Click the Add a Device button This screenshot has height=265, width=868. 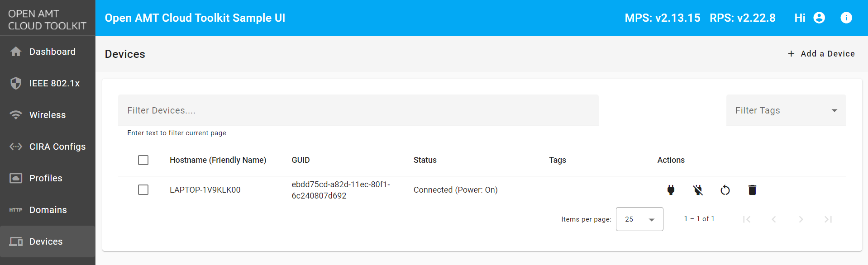pos(821,53)
